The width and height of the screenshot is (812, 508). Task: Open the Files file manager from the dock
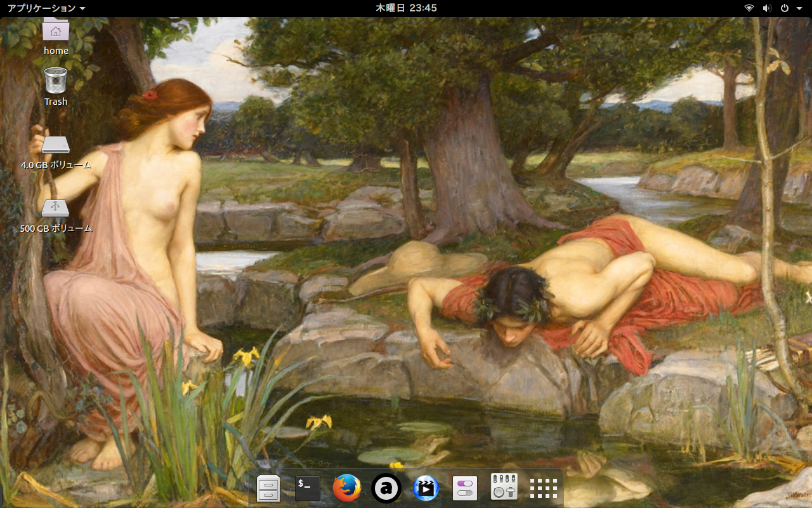click(268, 488)
